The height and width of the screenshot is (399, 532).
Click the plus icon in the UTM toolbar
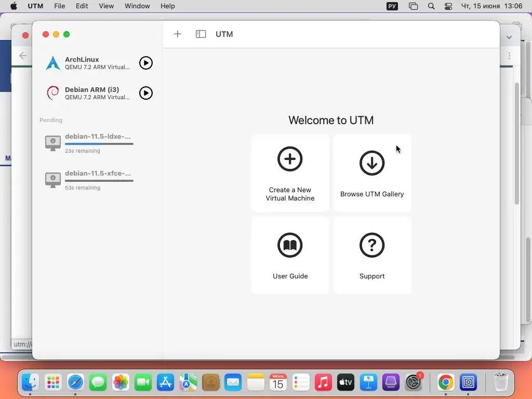point(178,34)
